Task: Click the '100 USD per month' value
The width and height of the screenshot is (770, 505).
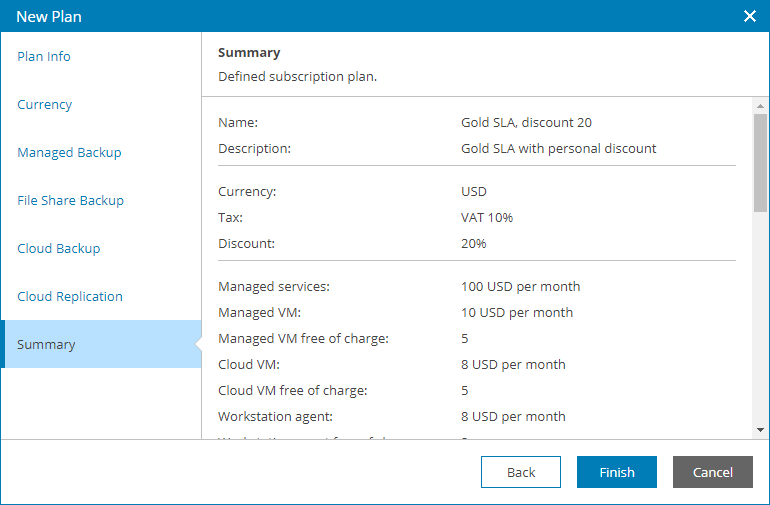Action: click(x=520, y=287)
